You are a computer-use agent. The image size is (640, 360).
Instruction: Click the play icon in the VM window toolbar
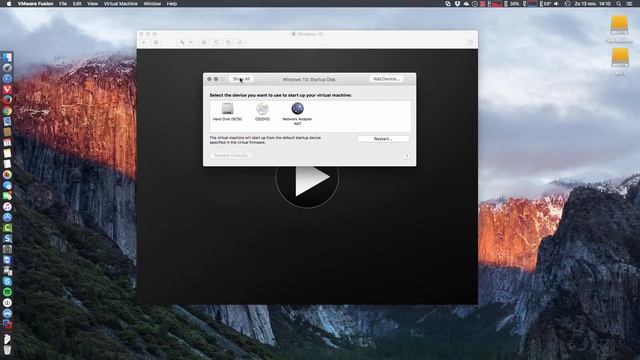point(144,42)
